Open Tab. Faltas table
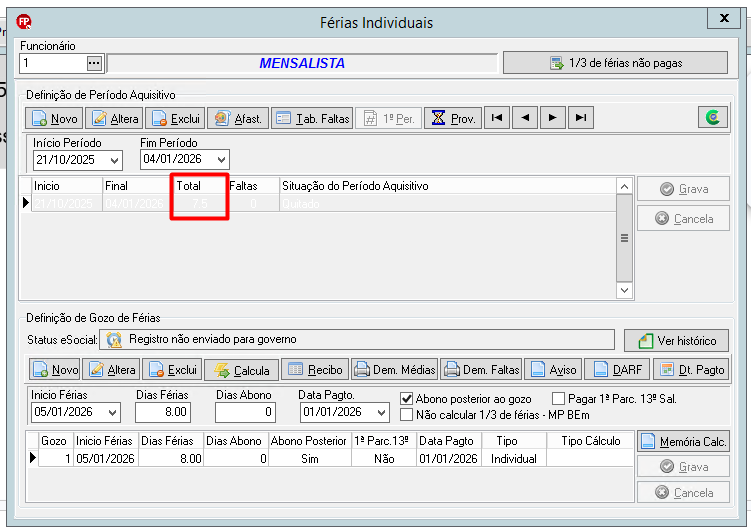Viewport: 751px width, 532px height. click(x=312, y=118)
